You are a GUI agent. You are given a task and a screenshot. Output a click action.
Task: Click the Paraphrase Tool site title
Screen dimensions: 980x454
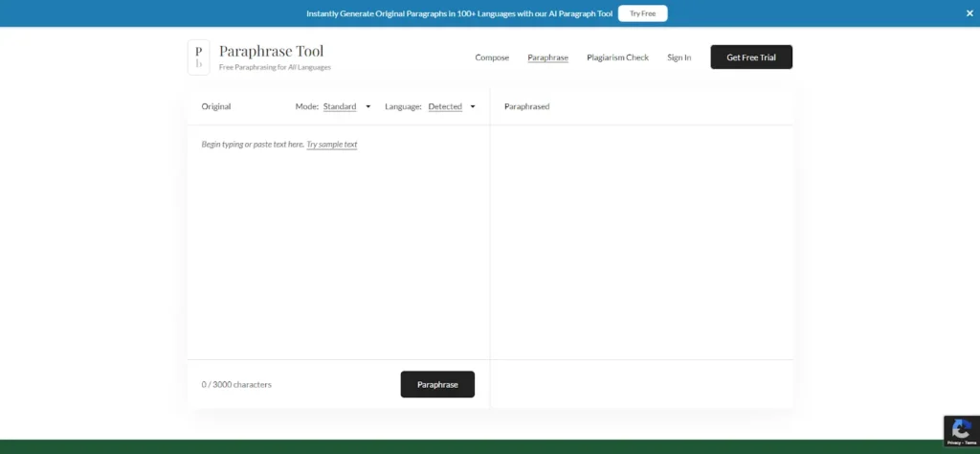[271, 51]
